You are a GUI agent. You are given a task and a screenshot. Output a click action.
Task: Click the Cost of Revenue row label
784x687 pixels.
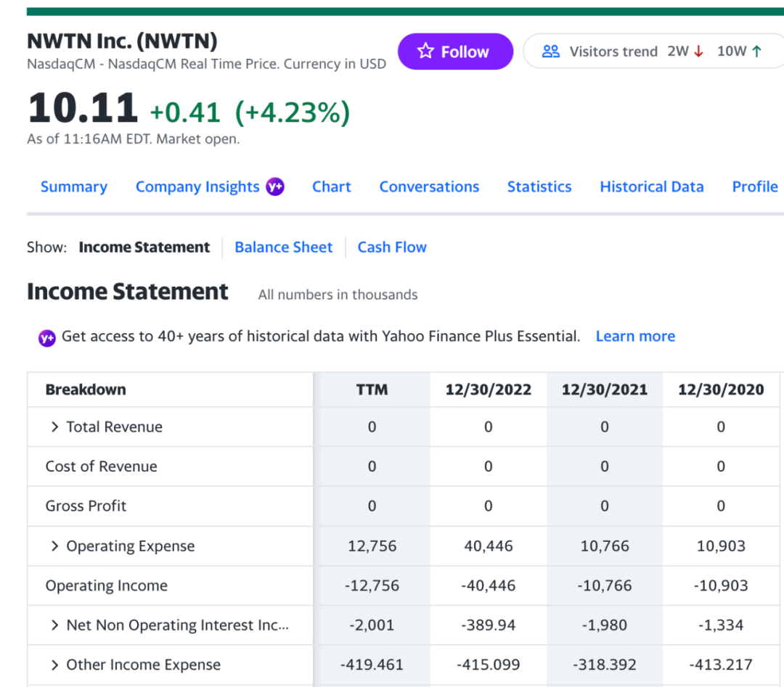[101, 466]
